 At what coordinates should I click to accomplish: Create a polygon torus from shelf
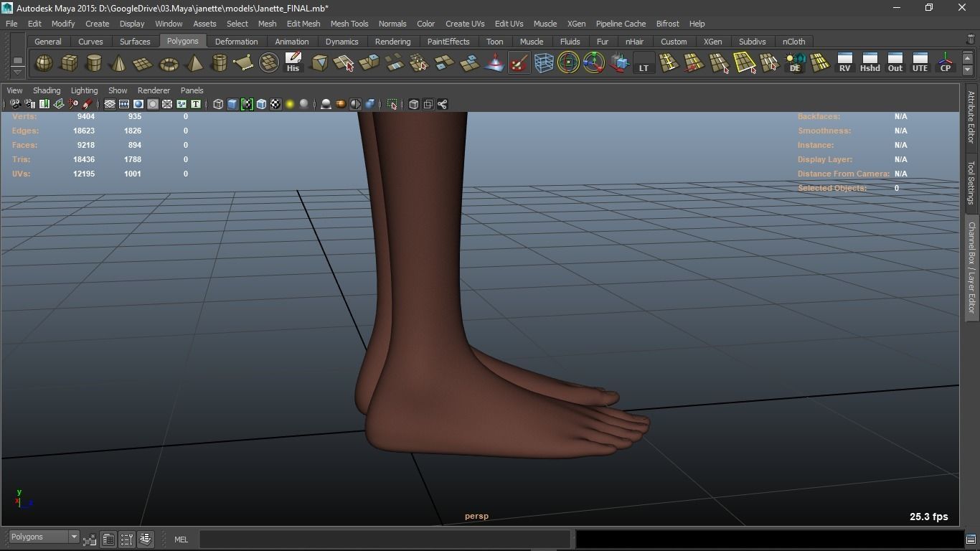[169, 63]
